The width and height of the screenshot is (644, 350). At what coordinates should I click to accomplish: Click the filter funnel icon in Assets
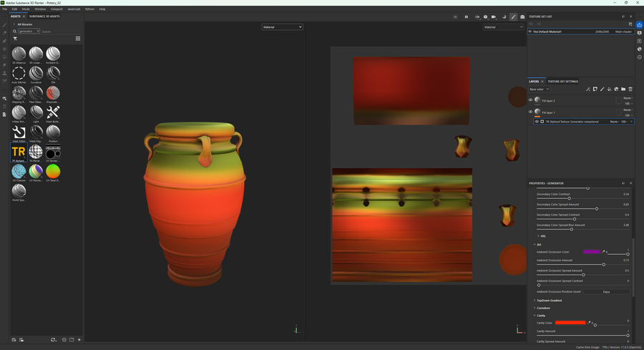click(x=15, y=39)
